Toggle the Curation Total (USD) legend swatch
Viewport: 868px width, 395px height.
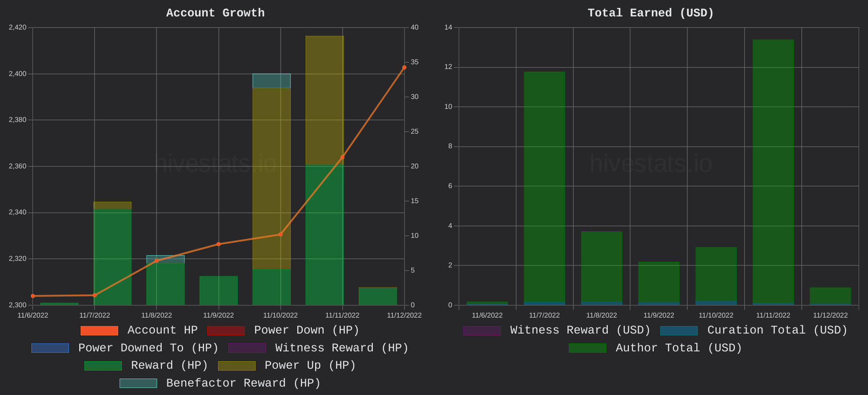pos(679,331)
